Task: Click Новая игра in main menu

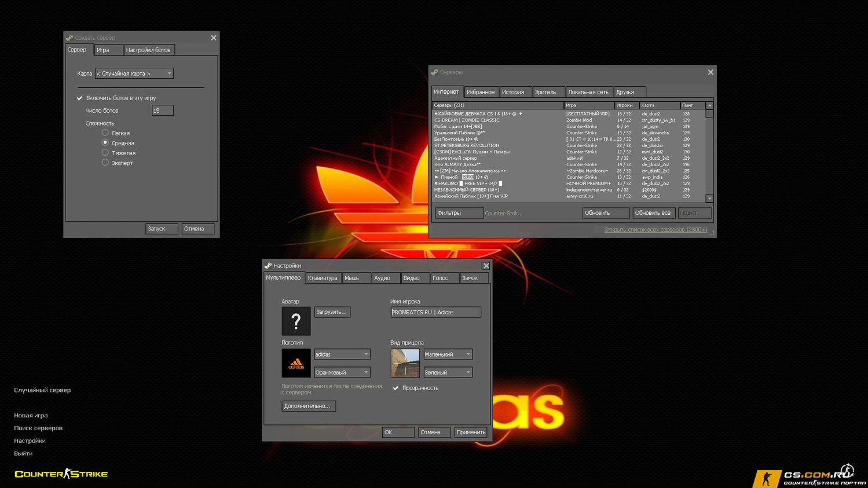Action: click(31, 416)
